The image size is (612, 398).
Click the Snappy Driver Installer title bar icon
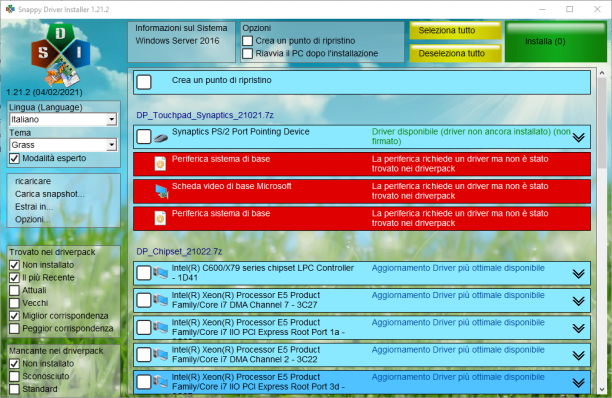tap(10, 9)
